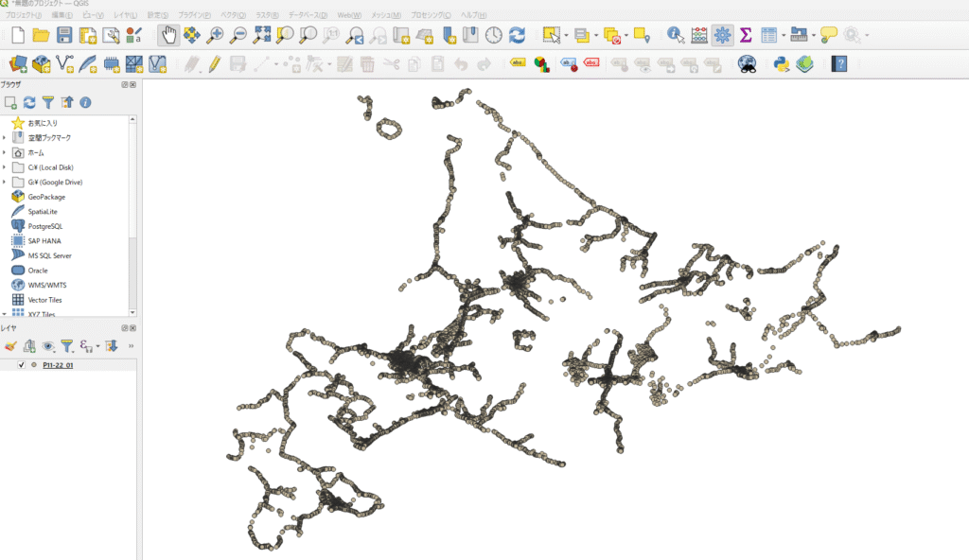Open the measure tool dropdown arrow

pyautogui.click(x=813, y=36)
